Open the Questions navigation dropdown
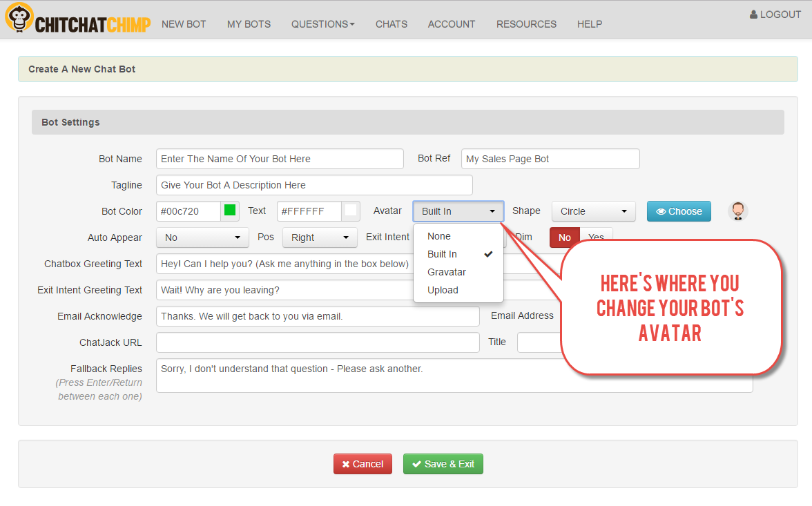Image resolution: width=812 pixels, height=506 pixels. click(x=322, y=24)
